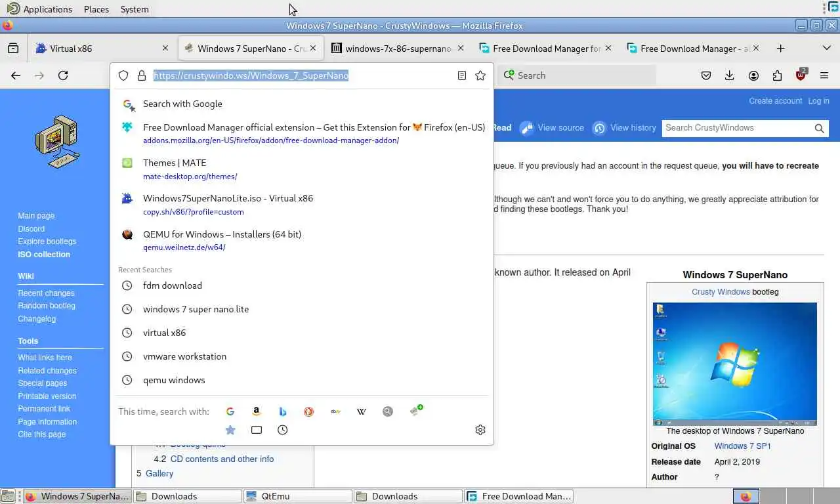Go back with the Back arrow button
Viewport: 840px width, 504px height.
coord(16,75)
